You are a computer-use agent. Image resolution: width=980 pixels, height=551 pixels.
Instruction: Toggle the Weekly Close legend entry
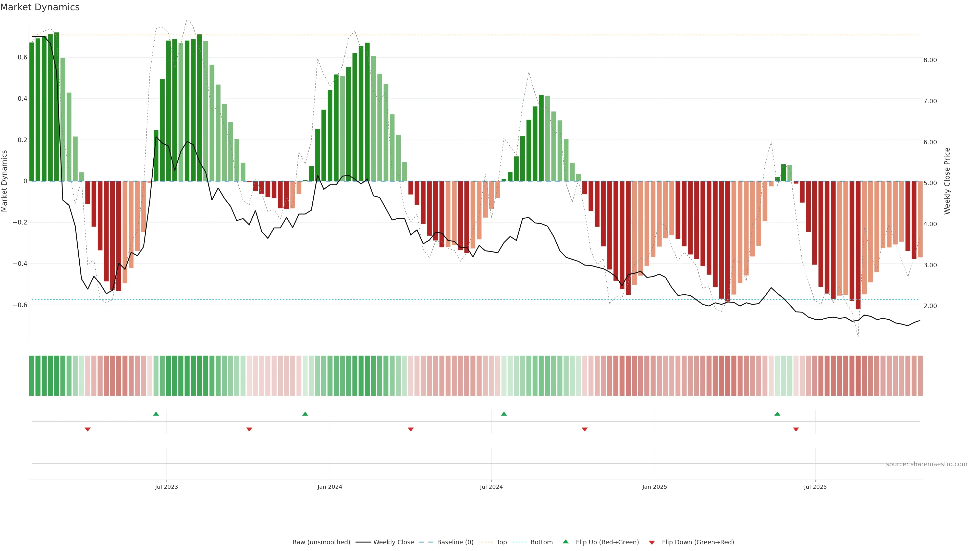point(393,542)
